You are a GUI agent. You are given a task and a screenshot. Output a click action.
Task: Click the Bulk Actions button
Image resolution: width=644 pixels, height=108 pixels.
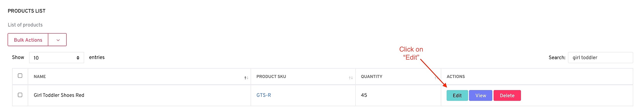[x=28, y=40]
